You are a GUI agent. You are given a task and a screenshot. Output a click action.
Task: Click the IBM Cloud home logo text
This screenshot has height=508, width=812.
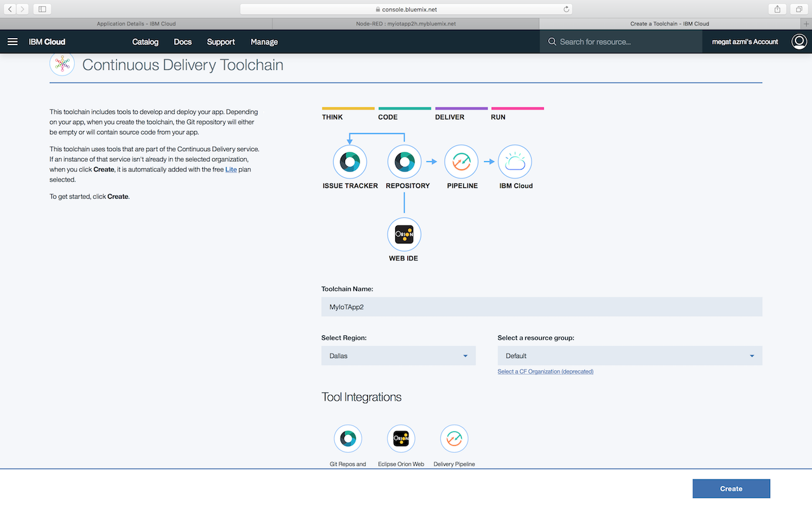(x=47, y=42)
